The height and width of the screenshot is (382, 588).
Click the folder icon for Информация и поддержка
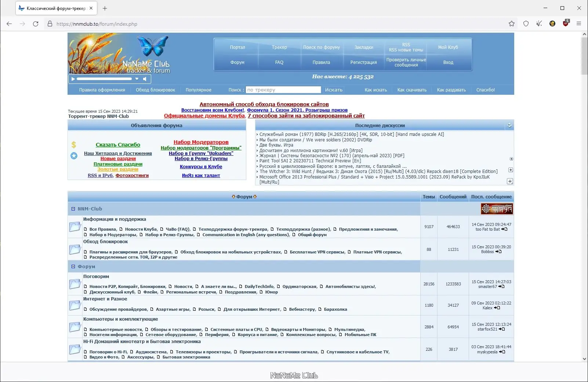[75, 227]
